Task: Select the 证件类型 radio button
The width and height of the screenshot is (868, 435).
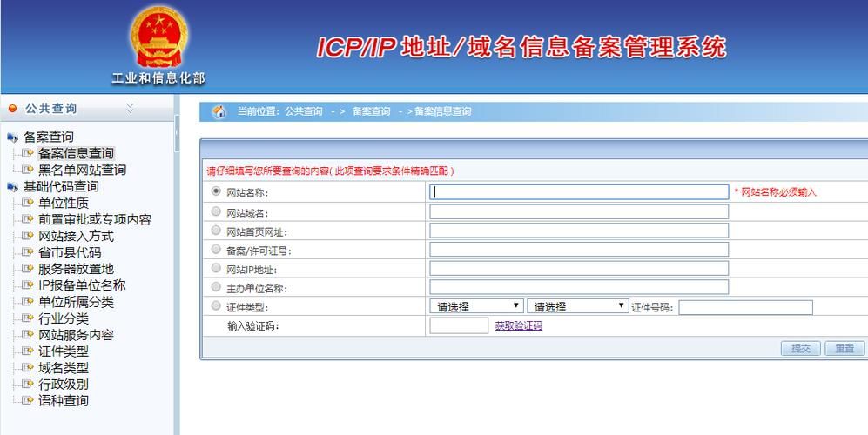Action: [216, 305]
